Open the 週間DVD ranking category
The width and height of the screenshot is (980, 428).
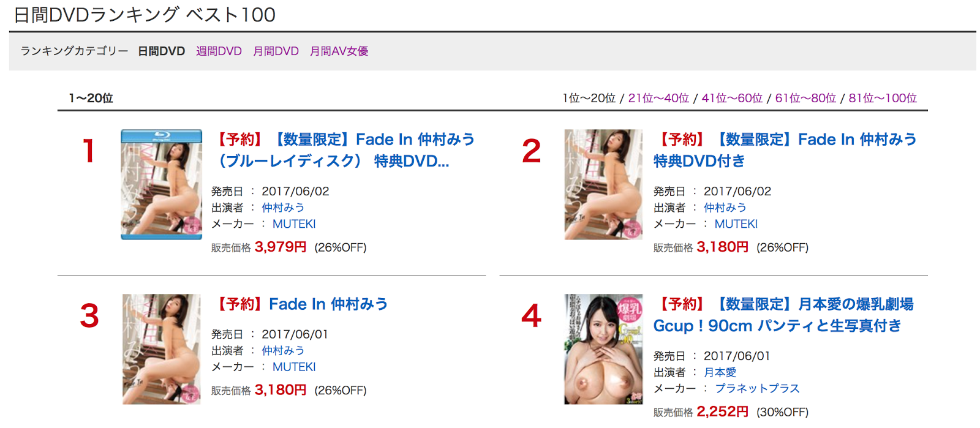tap(219, 51)
